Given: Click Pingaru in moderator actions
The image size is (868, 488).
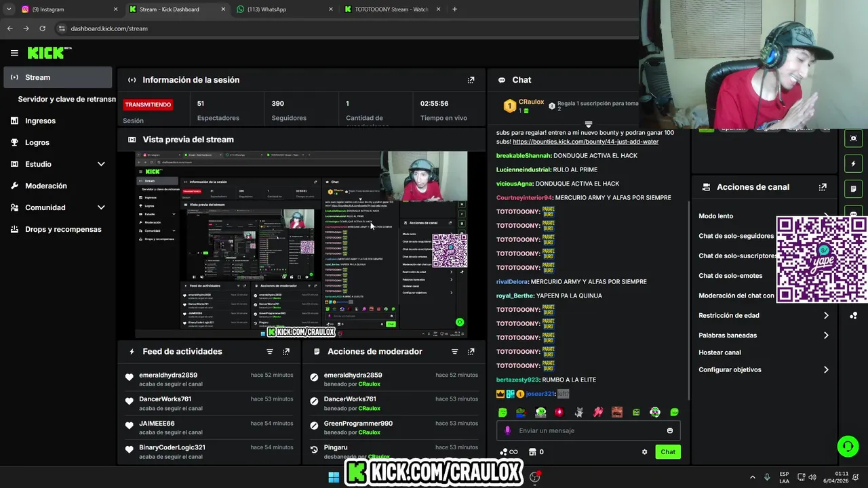Looking at the screenshot, I should click(336, 447).
